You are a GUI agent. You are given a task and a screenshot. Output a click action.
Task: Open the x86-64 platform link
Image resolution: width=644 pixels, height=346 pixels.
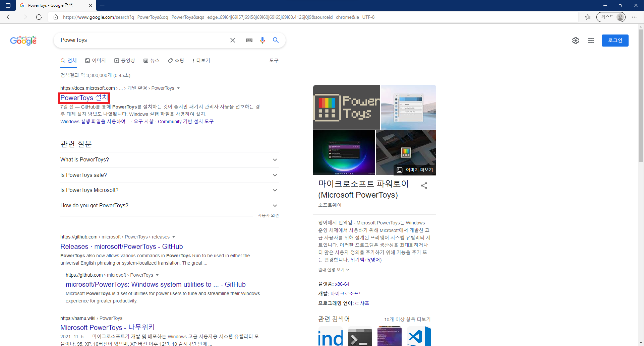coord(342,284)
